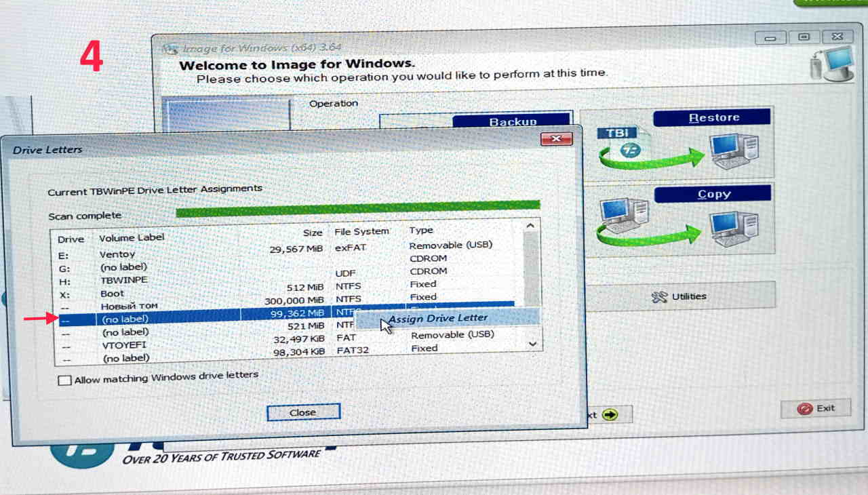This screenshot has height=495, width=868.
Task: Click the File System column header
Action: [x=361, y=231]
